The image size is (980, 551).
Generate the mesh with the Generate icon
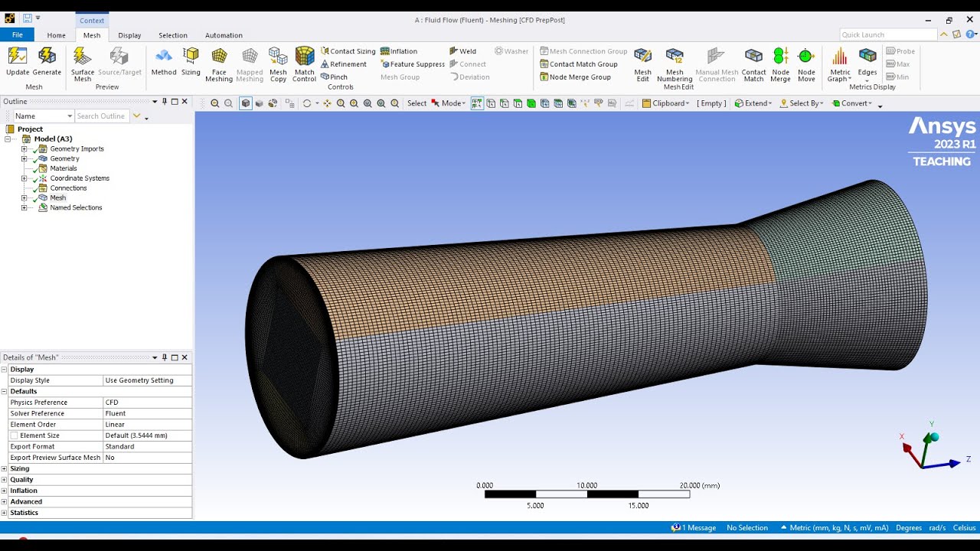(47, 61)
